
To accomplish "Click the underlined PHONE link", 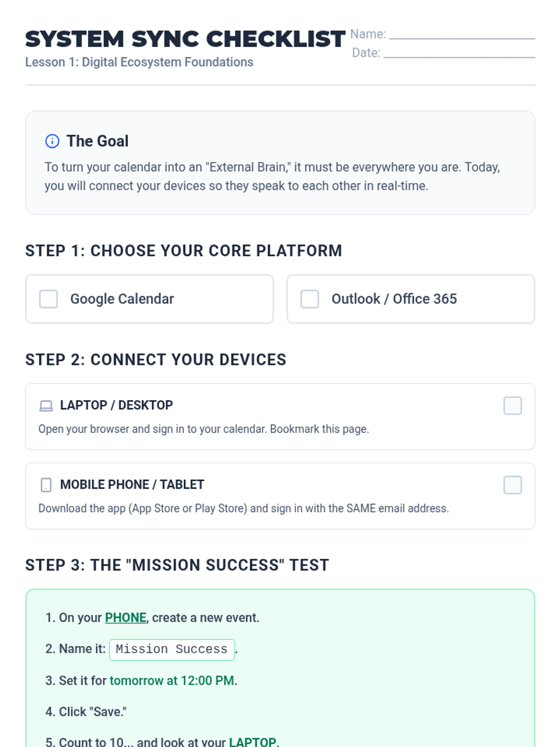I will (x=126, y=618).
